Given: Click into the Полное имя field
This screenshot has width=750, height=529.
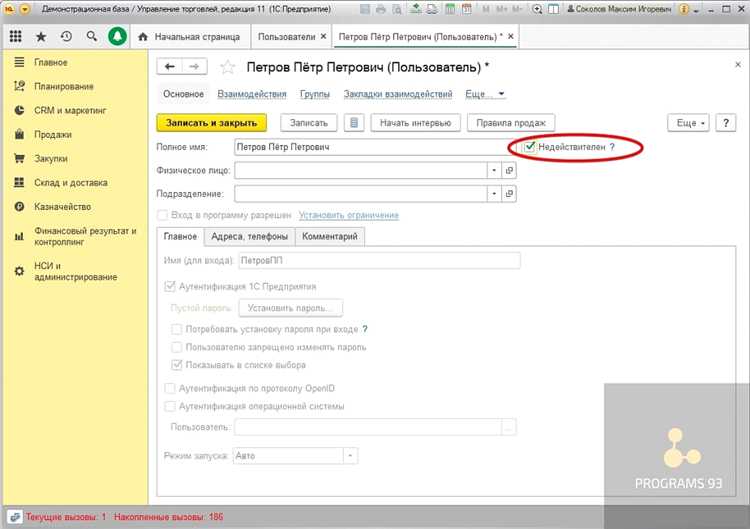Looking at the screenshot, I should pos(375,147).
